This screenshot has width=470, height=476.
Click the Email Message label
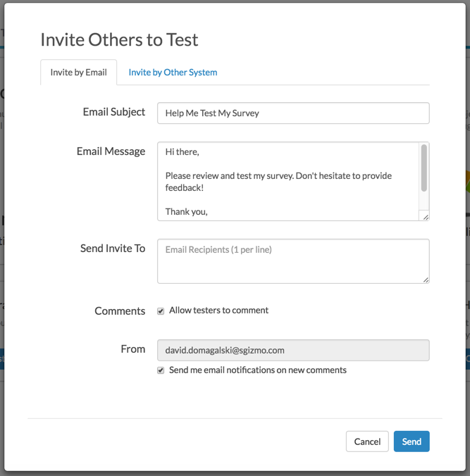coord(111,151)
